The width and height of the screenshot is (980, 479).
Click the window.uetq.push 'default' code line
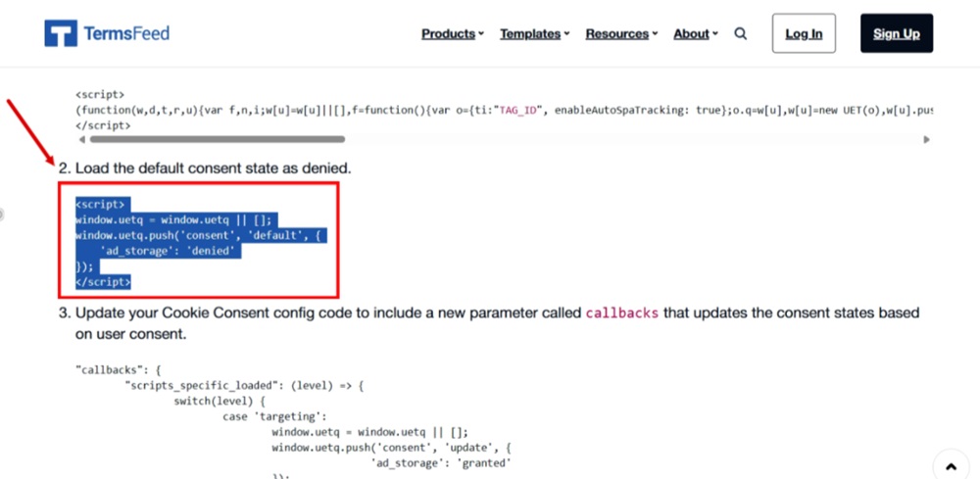tap(201, 235)
